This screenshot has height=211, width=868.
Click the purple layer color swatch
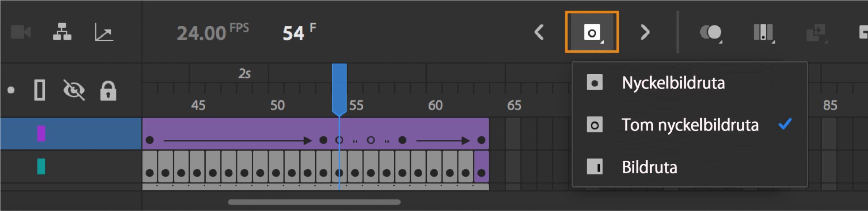41,134
